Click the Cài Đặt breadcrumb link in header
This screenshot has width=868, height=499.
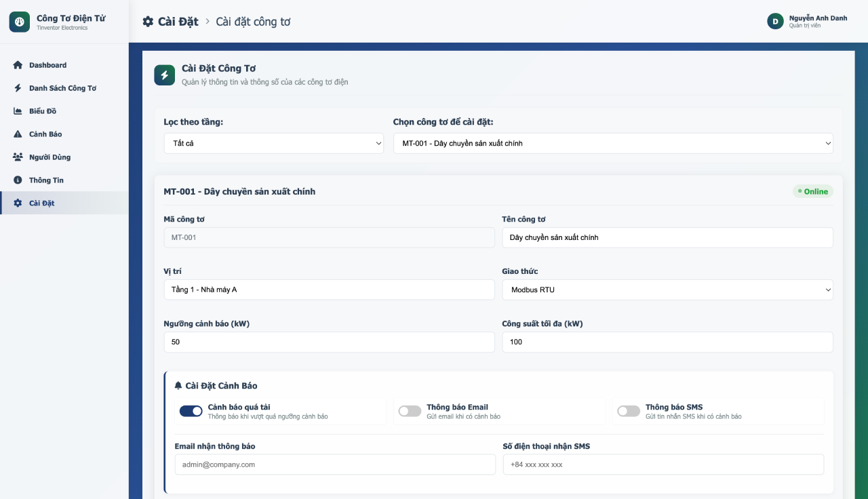[178, 22]
